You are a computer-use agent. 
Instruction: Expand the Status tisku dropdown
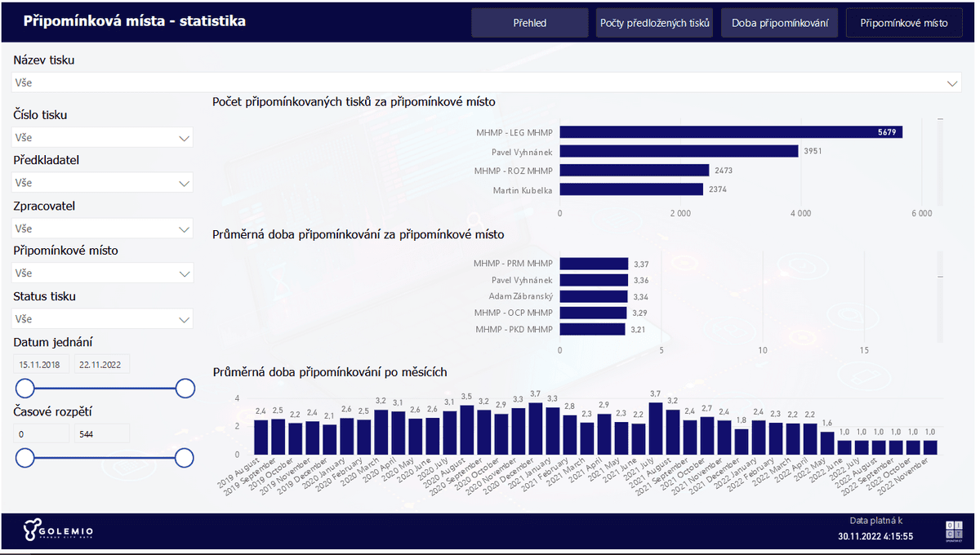click(x=185, y=318)
